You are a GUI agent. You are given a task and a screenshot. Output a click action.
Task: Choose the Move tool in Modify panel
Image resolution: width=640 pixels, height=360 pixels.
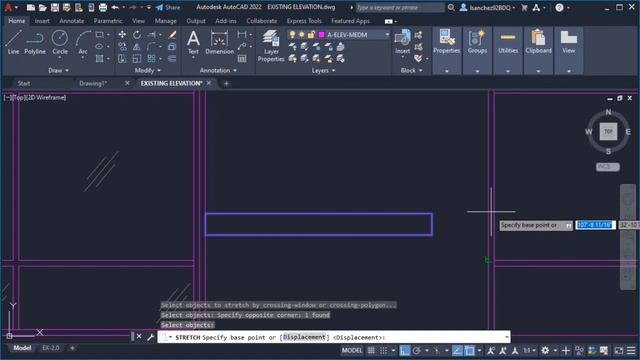(x=122, y=35)
